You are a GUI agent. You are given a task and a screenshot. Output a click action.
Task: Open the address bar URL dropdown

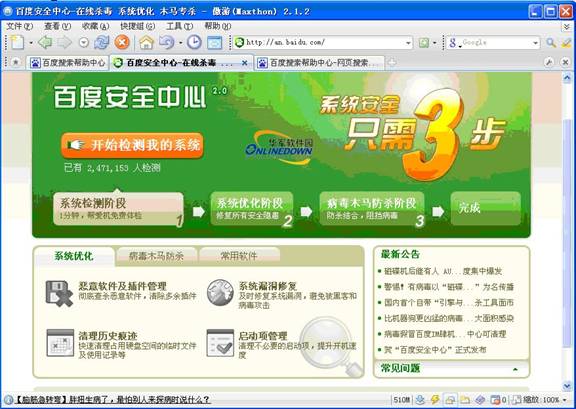[x=408, y=43]
